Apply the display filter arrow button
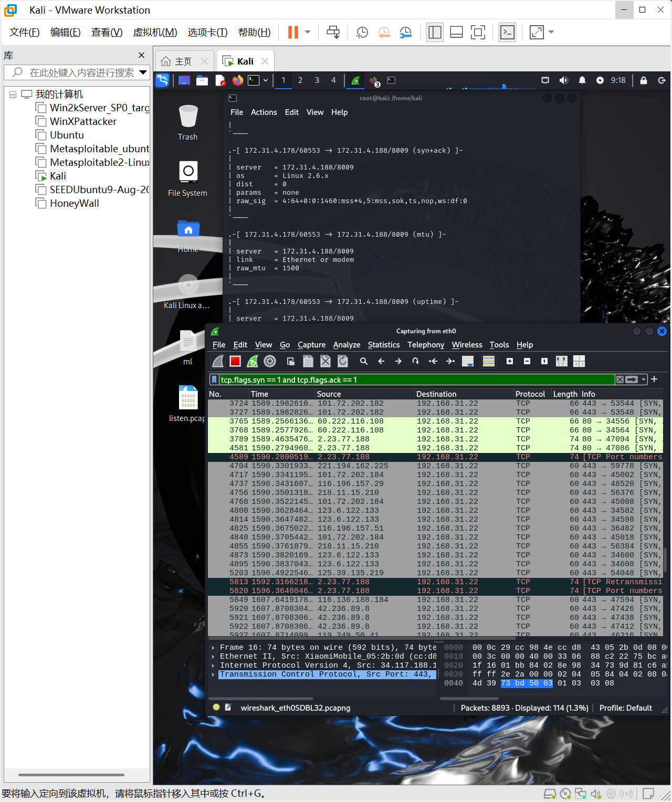The width and height of the screenshot is (672, 802). [x=632, y=379]
